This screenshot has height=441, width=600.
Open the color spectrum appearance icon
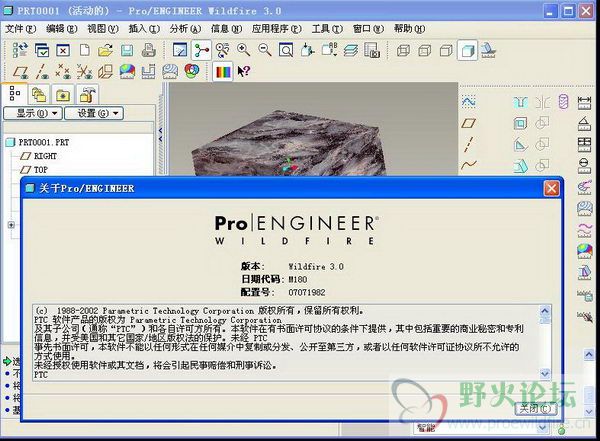[224, 72]
